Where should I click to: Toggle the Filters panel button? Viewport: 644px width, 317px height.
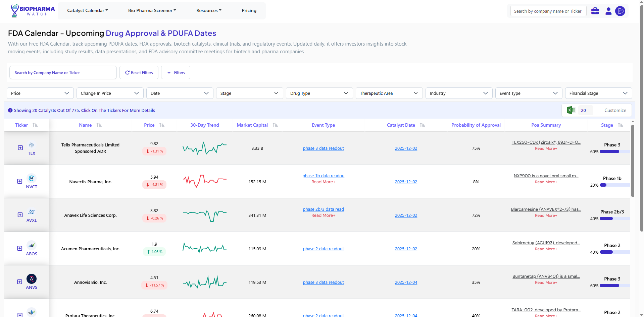coord(176,72)
